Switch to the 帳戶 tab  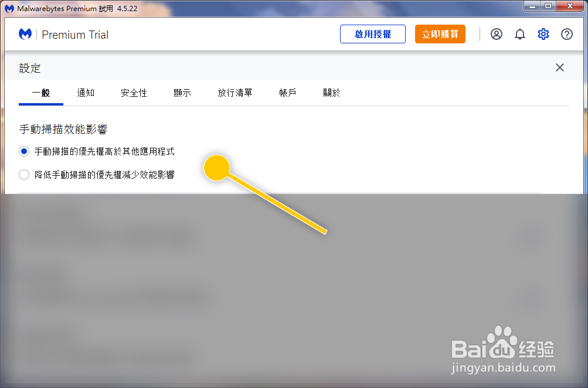coord(288,93)
